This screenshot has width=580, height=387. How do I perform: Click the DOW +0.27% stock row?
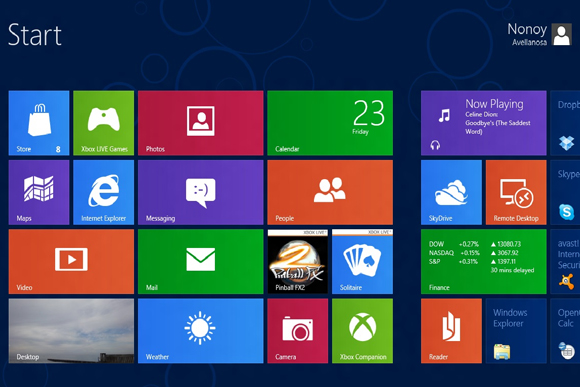[475, 244]
